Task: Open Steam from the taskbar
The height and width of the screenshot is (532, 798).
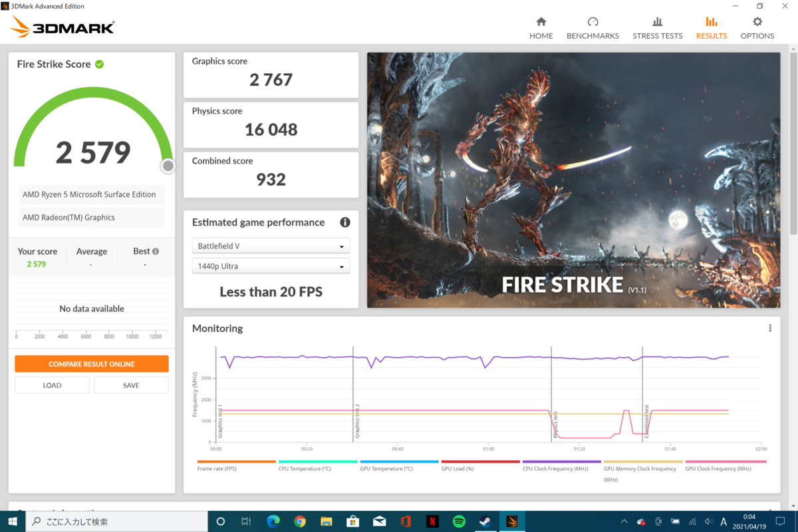Action: click(x=485, y=521)
